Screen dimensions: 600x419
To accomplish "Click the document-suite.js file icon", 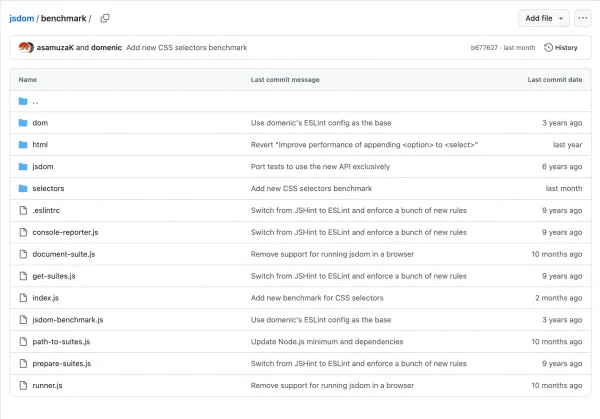I will (x=23, y=254).
